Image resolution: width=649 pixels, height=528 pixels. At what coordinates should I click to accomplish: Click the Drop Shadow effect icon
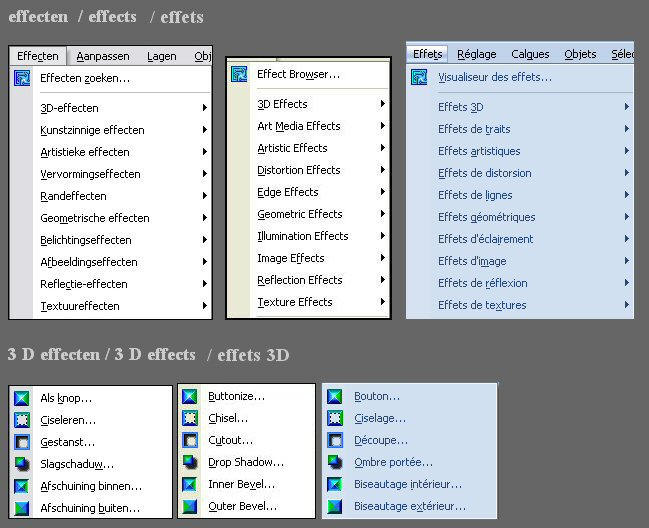pyautogui.click(x=189, y=463)
